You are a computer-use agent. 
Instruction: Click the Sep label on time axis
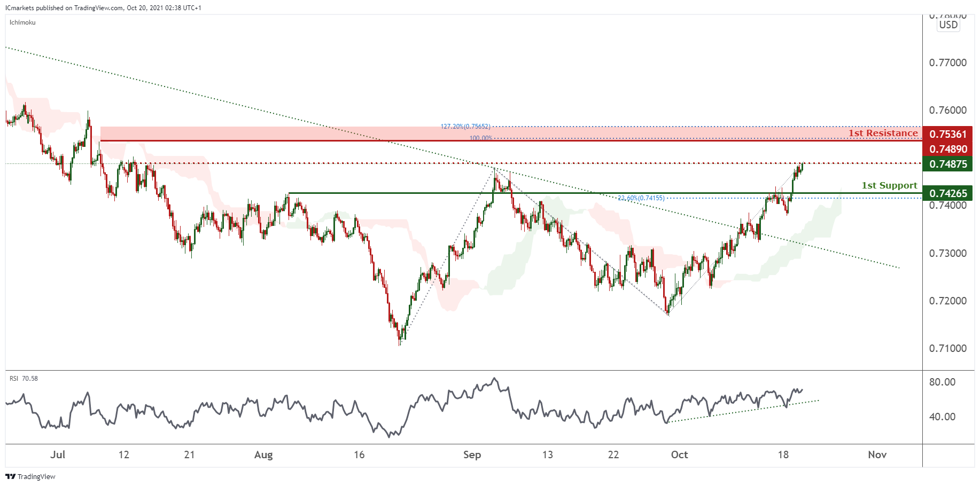click(472, 454)
